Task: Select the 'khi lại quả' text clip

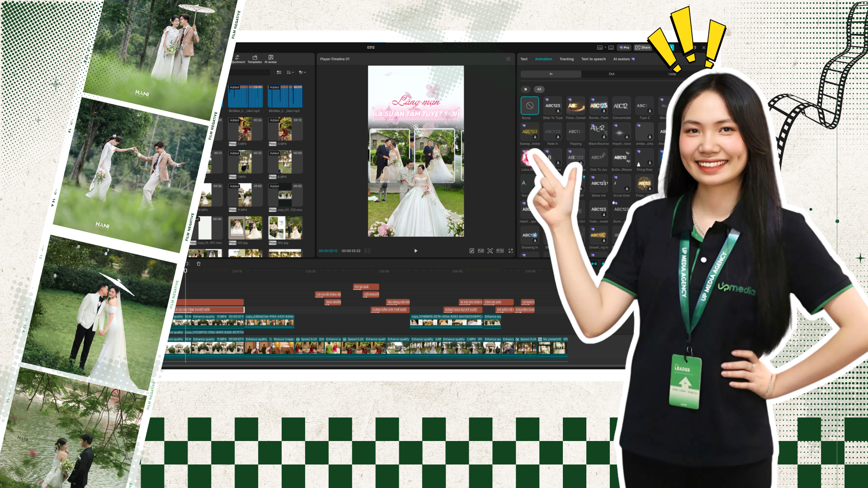Action: (366, 287)
